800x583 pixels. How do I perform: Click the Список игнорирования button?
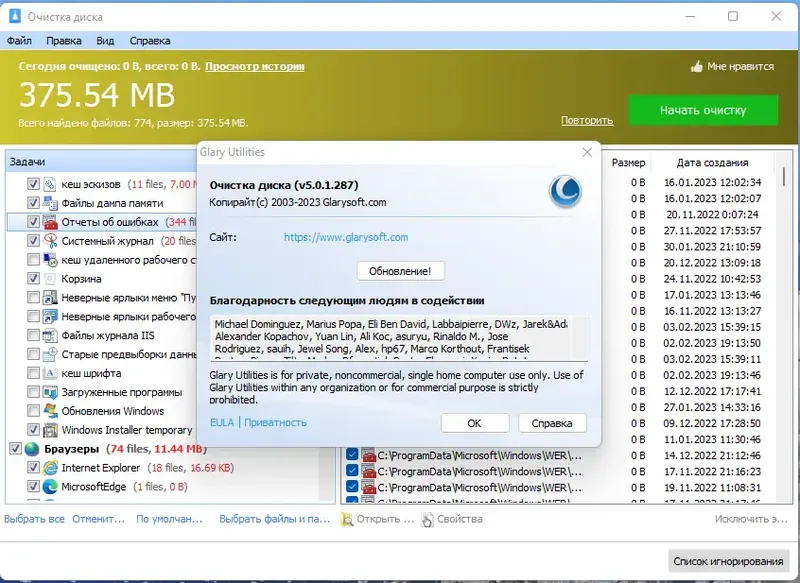pos(729,560)
